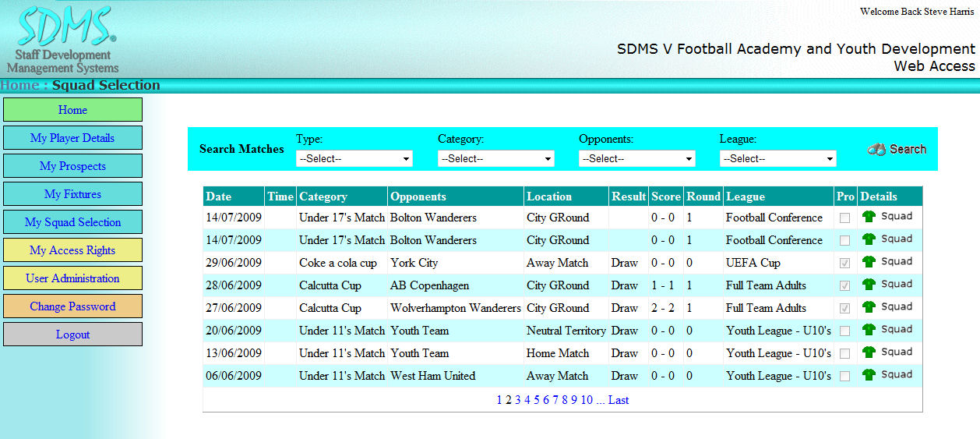Toggle Pro checkbox for West Ham United row
This screenshot has height=439, width=980.
coord(845,377)
